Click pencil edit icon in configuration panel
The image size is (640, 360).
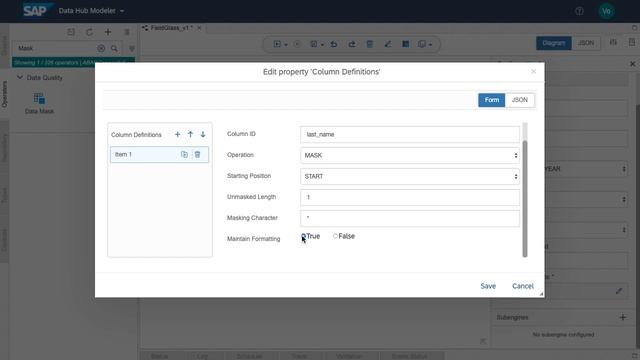(619, 291)
